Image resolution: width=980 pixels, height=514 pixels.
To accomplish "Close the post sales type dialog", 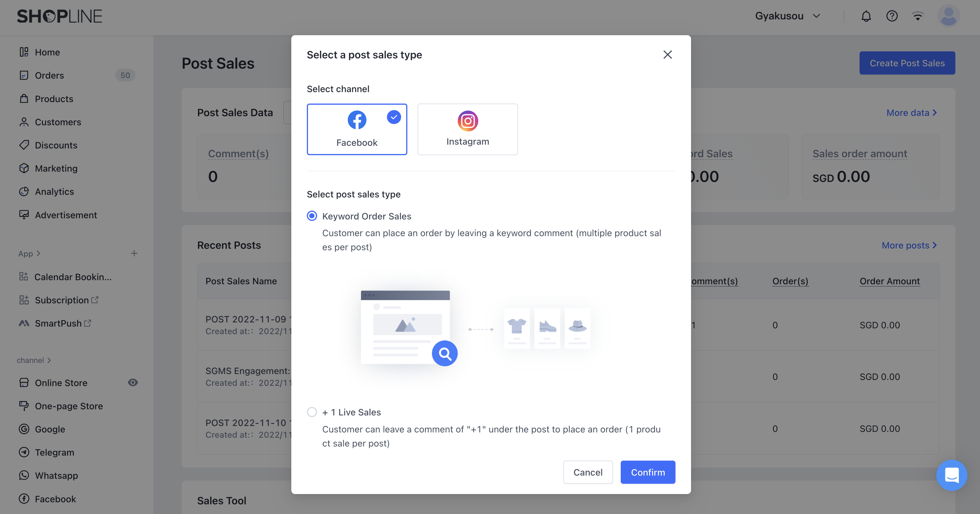I will point(667,55).
